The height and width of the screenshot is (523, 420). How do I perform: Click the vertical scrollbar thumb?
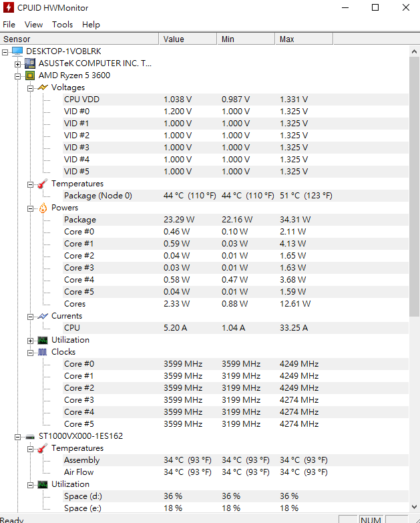tap(415, 187)
